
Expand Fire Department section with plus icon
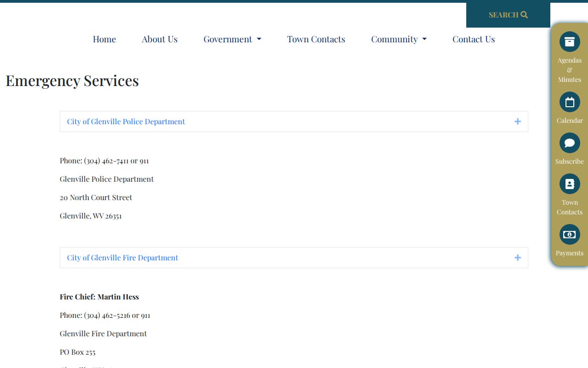pos(518,258)
